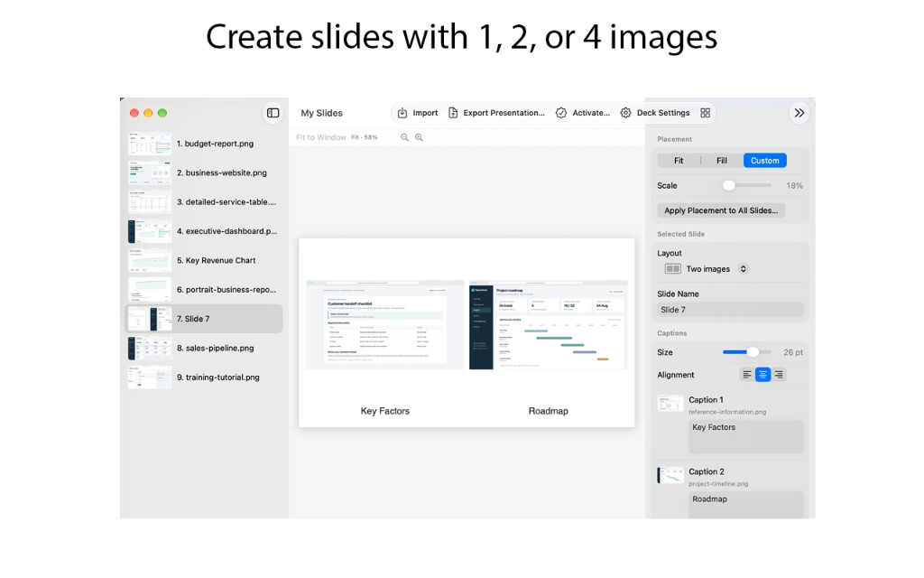This screenshot has height=578, width=924.
Task: Choose the Fit placement segment
Action: coord(679,161)
